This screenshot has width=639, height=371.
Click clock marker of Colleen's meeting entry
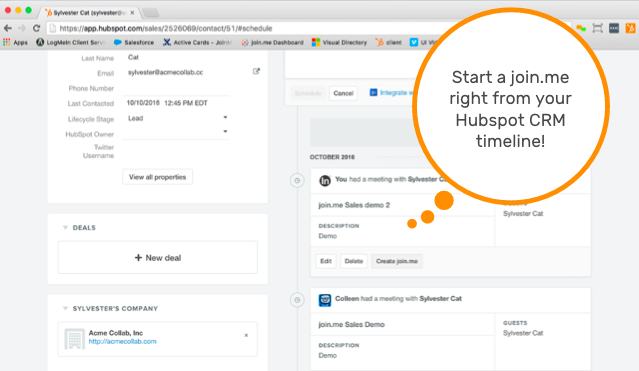(297, 300)
